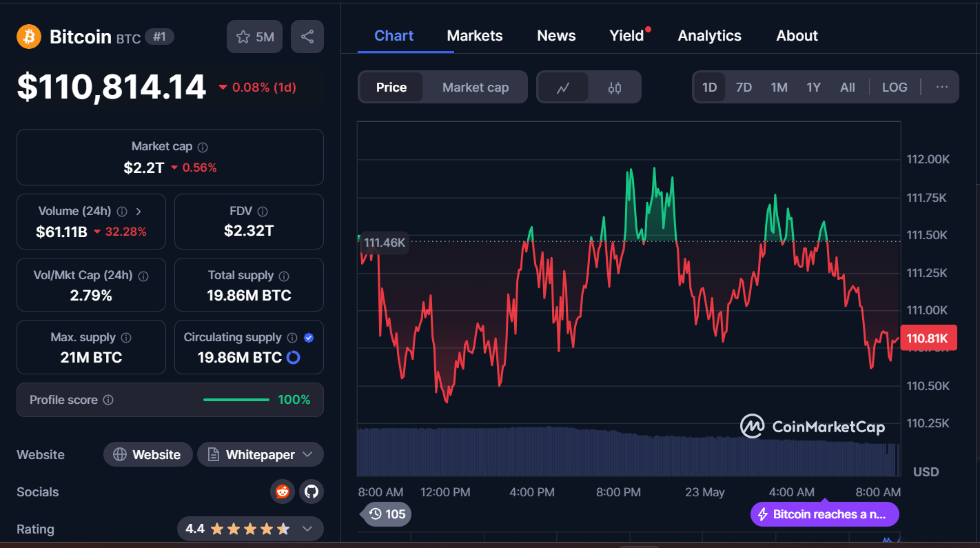Click the CoinMarketCap logo on chart
The height and width of the screenshot is (548, 980).
coord(813,427)
